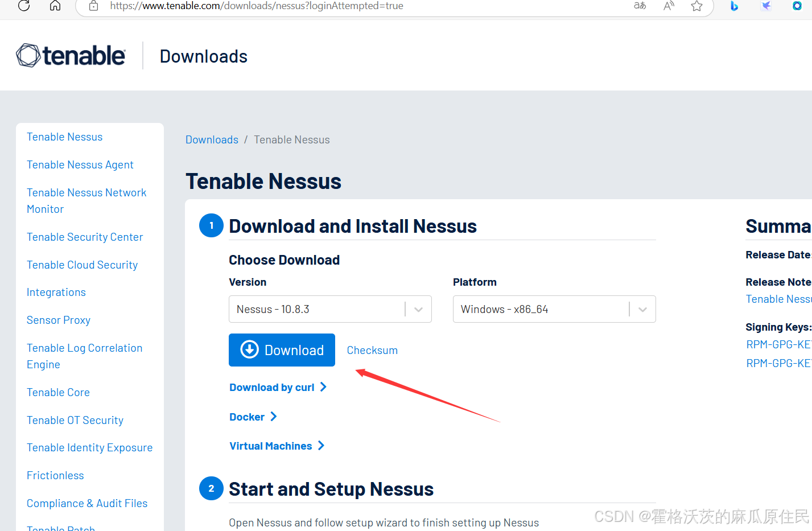Open the first RPM-GPG-KEY signing key link
The image size is (812, 531).
click(778, 345)
